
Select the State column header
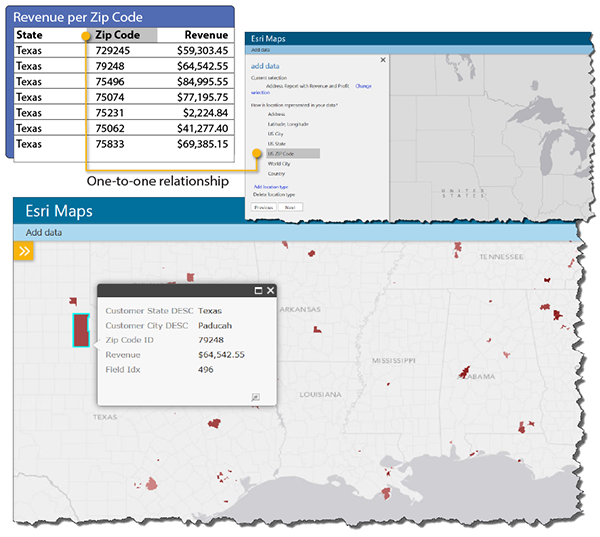pyautogui.click(x=29, y=35)
